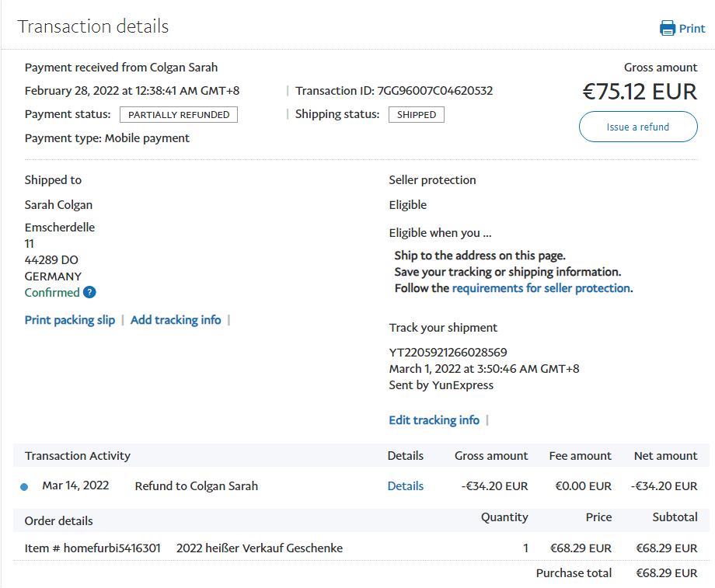This screenshot has height=588, width=715.
Task: Click the SHIPPED status badge
Action: pos(417,115)
